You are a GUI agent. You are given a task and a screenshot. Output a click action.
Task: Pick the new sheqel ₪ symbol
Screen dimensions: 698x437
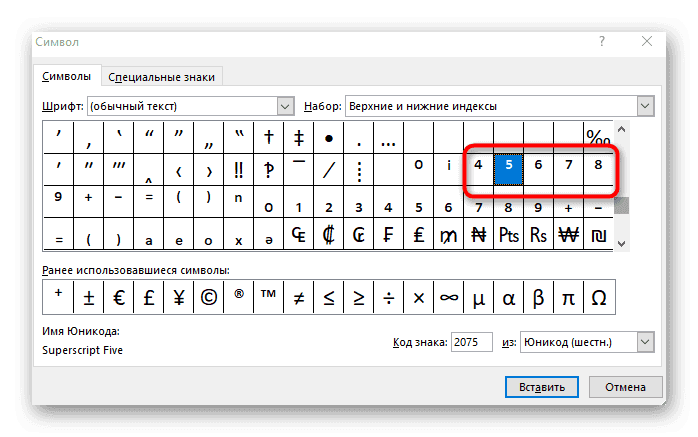(598, 234)
